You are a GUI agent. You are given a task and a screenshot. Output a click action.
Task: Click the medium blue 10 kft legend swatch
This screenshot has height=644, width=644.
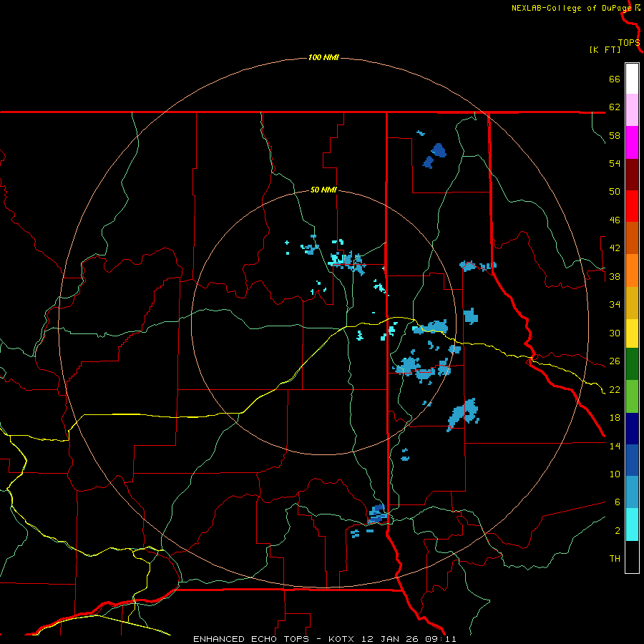click(632, 460)
